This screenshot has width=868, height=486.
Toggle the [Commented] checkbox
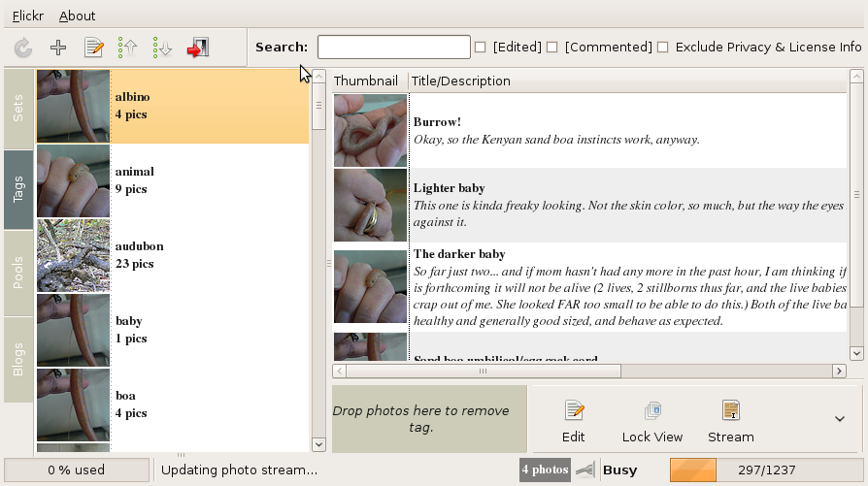551,47
